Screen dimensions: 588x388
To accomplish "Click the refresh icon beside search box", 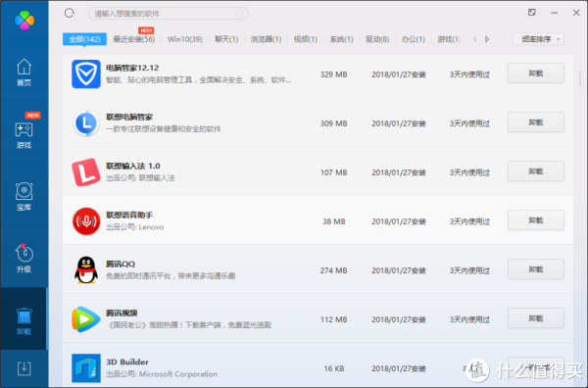I will tap(70, 13).
